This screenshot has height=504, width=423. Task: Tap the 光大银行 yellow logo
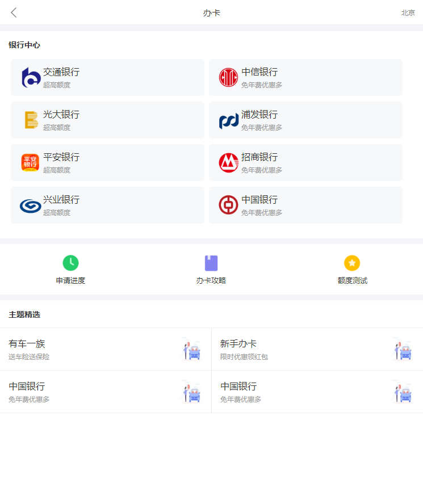tap(30, 120)
